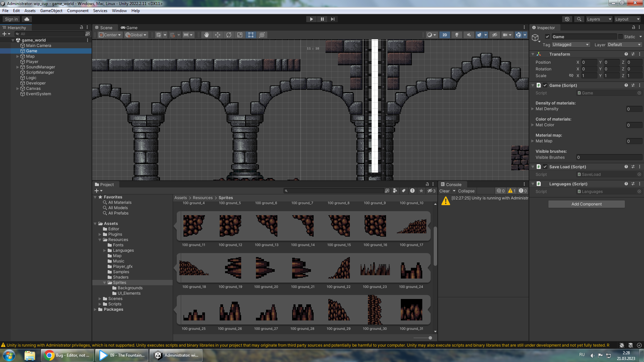The image size is (644, 362).
Task: Switch to the Game view tab
Action: click(x=129, y=28)
